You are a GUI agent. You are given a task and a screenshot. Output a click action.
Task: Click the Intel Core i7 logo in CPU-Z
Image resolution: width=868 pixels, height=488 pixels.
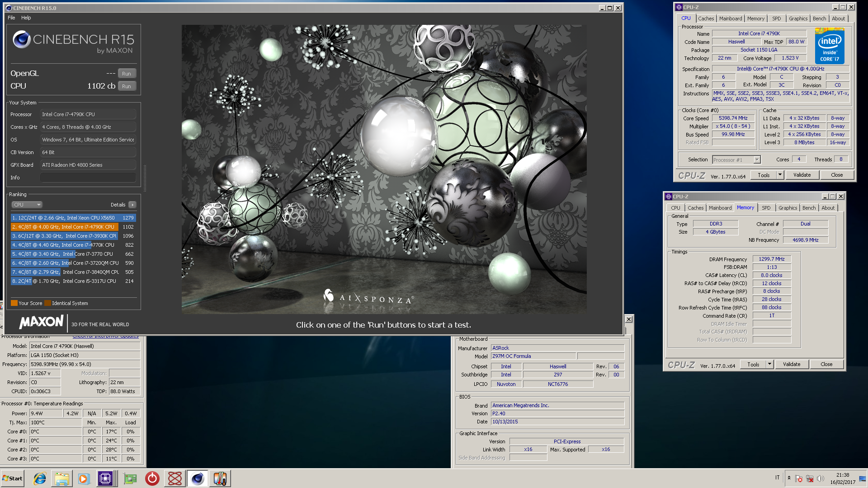pyautogui.click(x=830, y=46)
